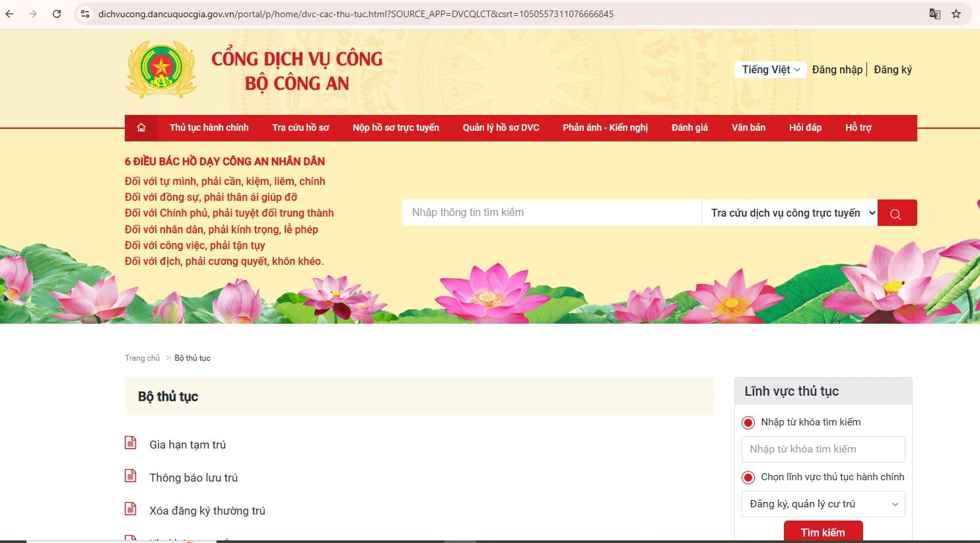This screenshot has height=543, width=980.
Task: Go to Nộp hồ sơ trực tuyến menu
Action: click(x=396, y=127)
